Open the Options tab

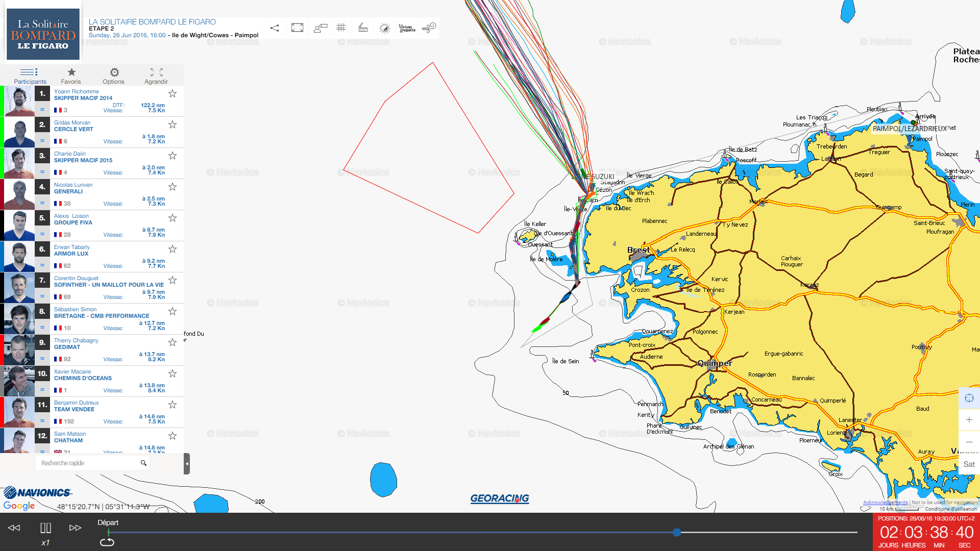(113, 76)
